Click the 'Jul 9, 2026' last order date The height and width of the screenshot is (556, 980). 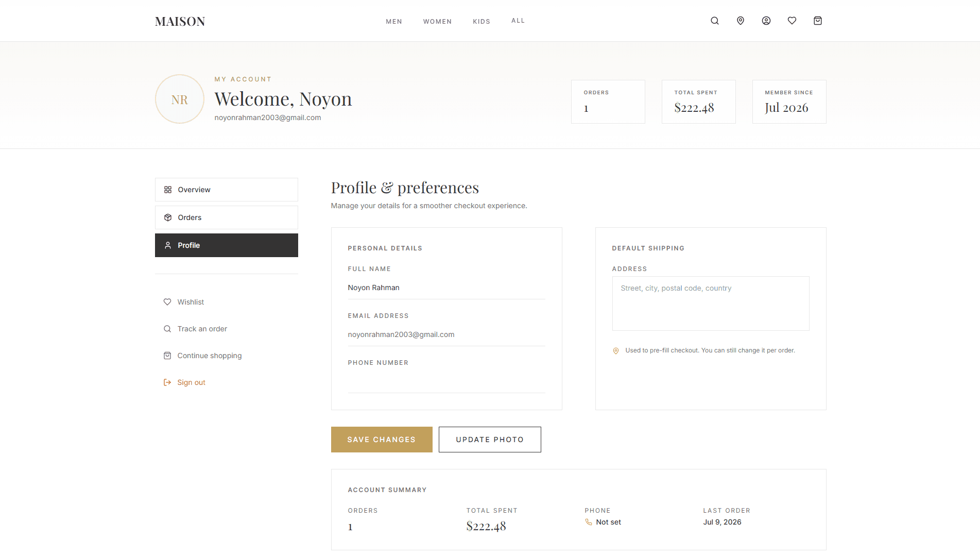pyautogui.click(x=723, y=522)
